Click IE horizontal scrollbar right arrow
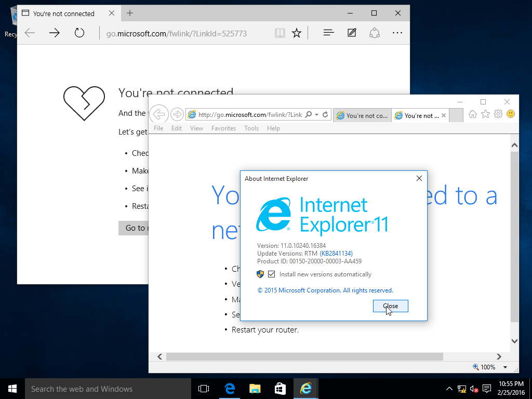 [499, 356]
